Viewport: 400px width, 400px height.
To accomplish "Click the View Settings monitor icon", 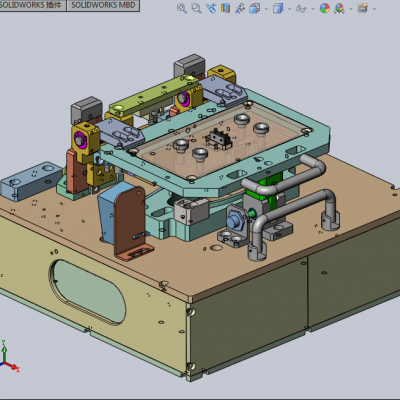I will pos(363,8).
